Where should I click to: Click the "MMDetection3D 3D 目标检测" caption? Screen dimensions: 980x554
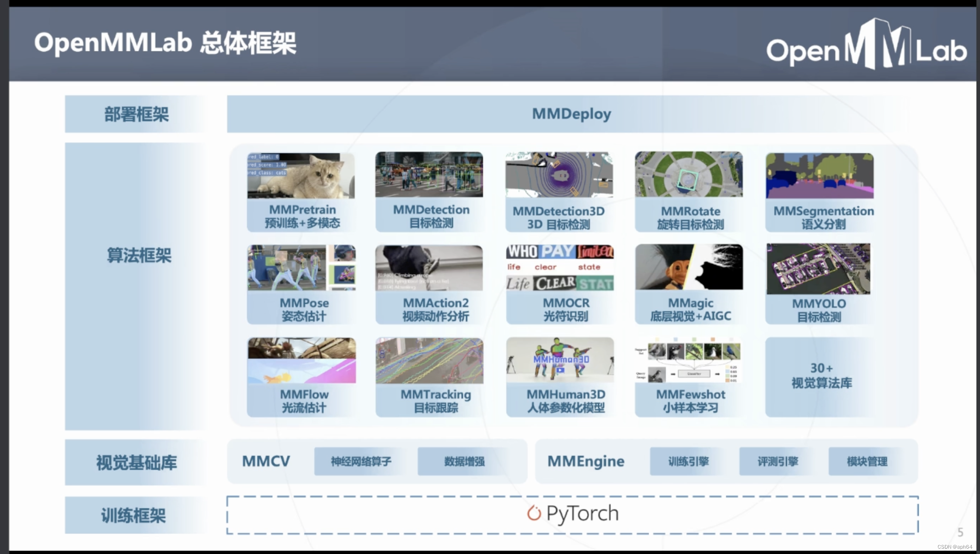tap(559, 218)
